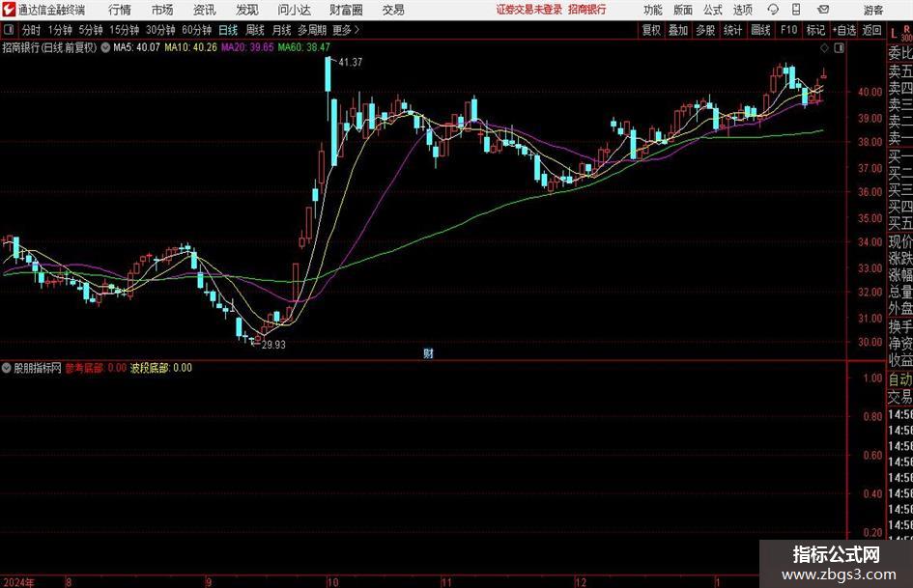The width and height of the screenshot is (913, 588).
Task: Click the MA20: 39.65 indicator label
Action: [x=247, y=47]
